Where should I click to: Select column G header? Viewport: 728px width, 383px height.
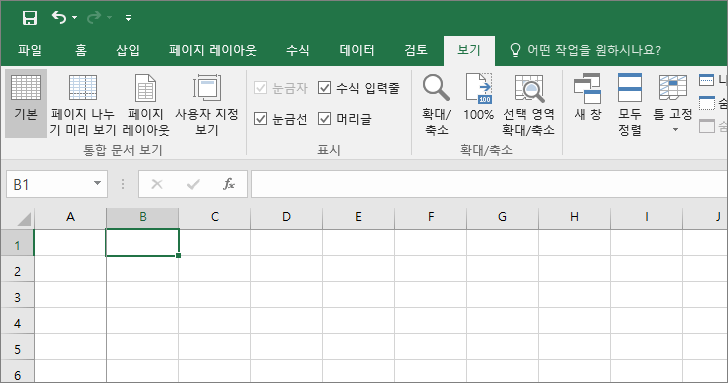[502, 217]
